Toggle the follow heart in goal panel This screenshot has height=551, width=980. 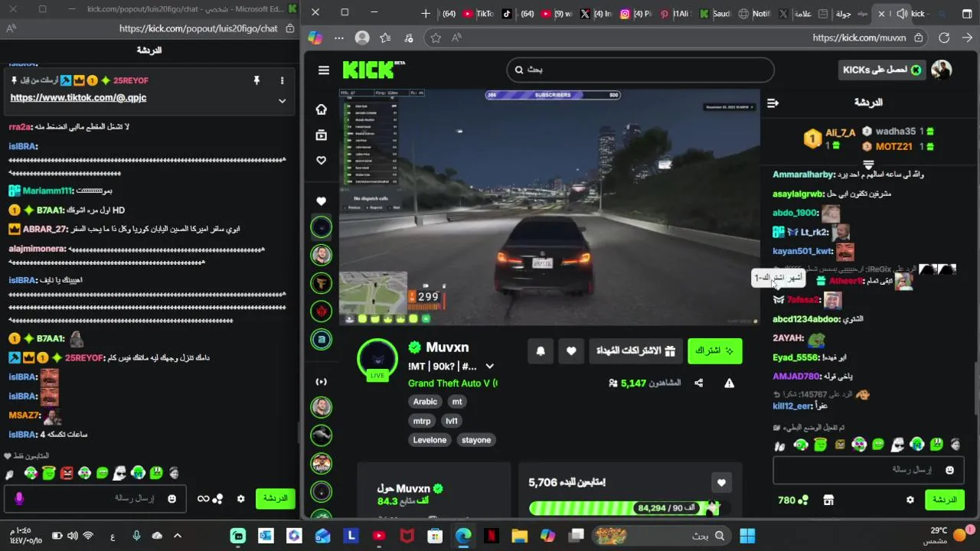pos(721,482)
